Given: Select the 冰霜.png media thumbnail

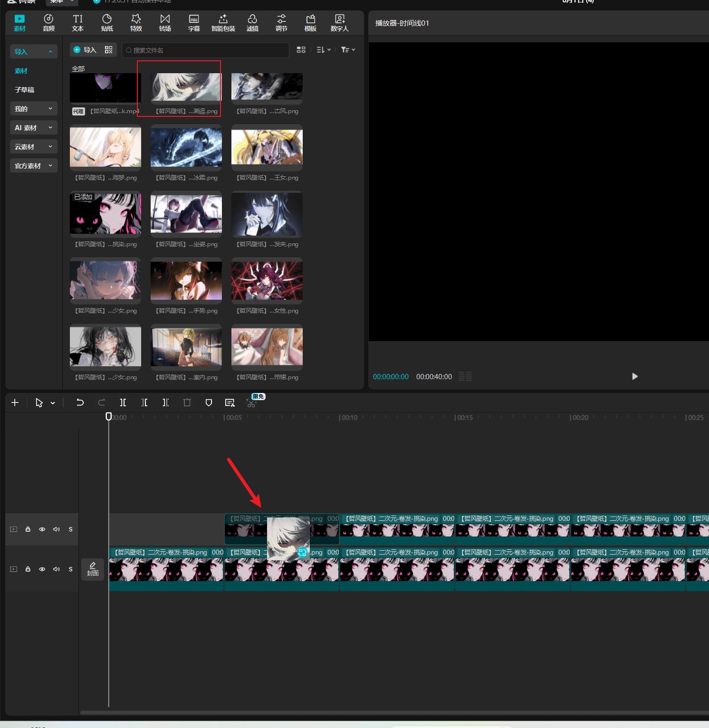Looking at the screenshot, I should click(186, 147).
